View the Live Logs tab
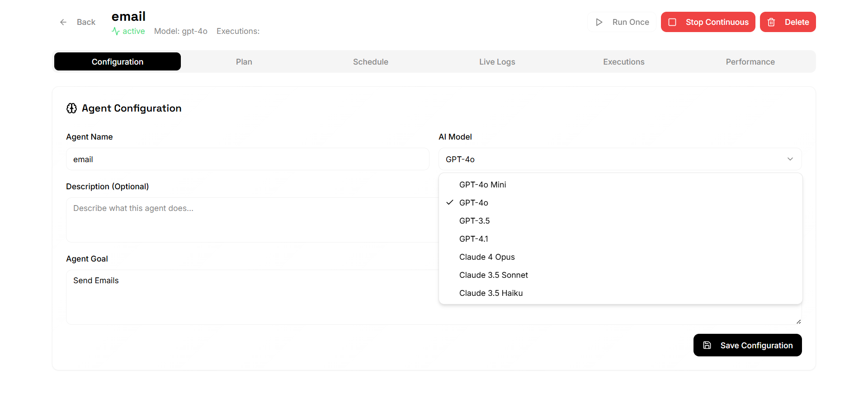868x402 pixels. pos(497,61)
